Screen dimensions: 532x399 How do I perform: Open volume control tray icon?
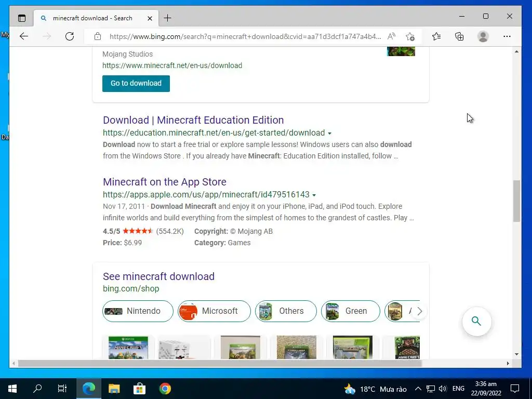coord(443,389)
